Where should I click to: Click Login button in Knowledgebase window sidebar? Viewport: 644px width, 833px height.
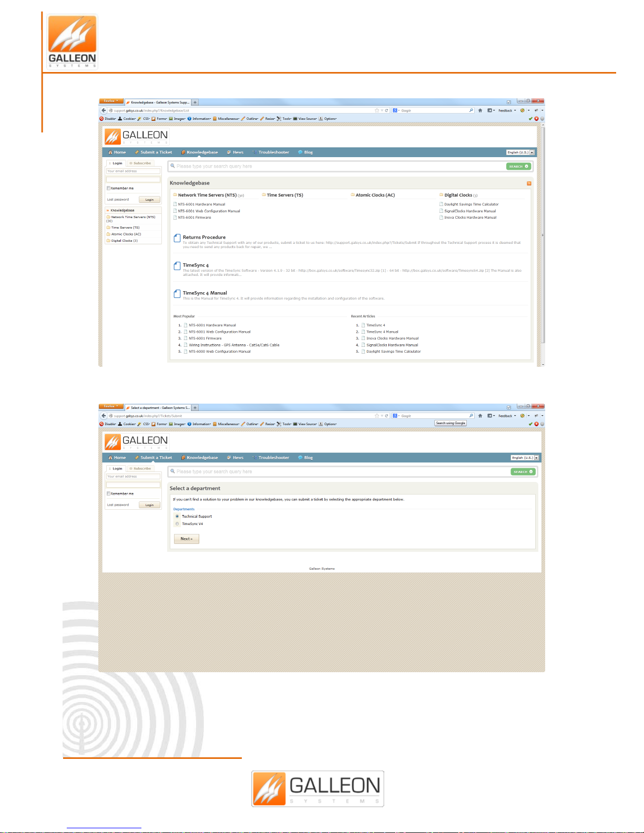coord(149,200)
